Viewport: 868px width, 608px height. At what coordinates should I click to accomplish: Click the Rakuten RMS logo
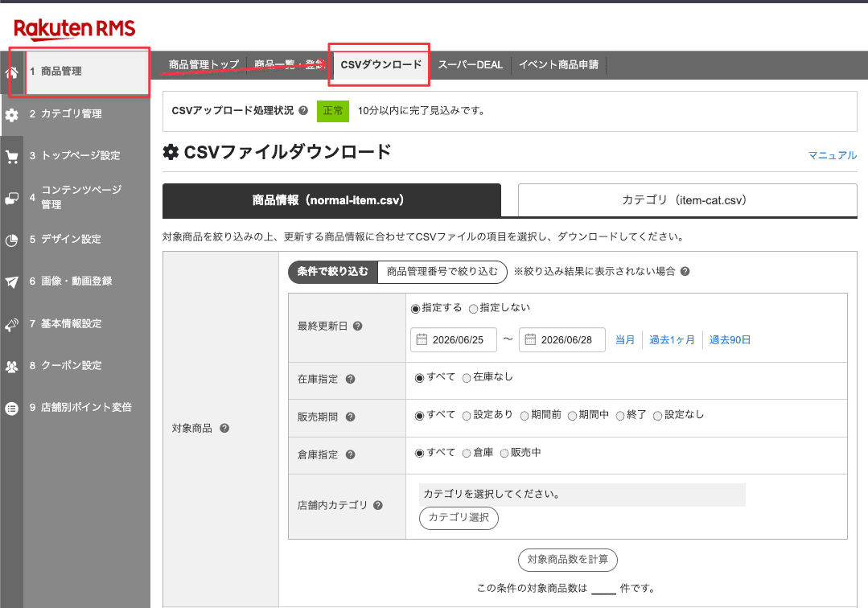pyautogui.click(x=75, y=28)
